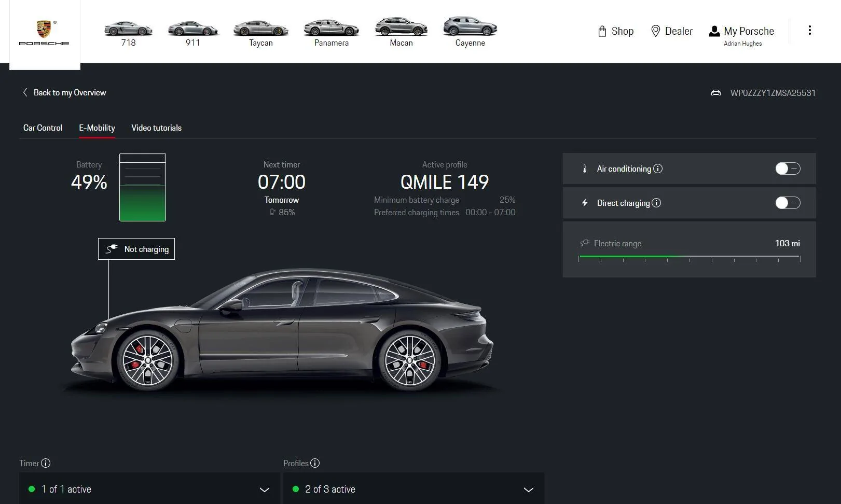Click the Shop bag icon
Image resolution: width=841 pixels, height=504 pixels.
(602, 31)
